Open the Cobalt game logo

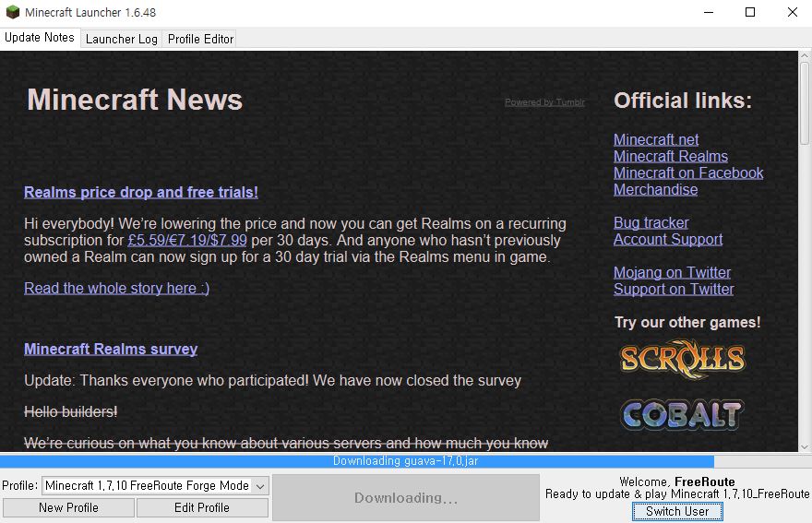[682, 414]
